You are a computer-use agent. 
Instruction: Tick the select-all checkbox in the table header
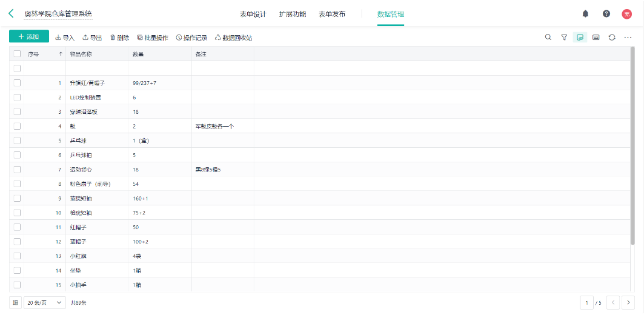coord(17,54)
